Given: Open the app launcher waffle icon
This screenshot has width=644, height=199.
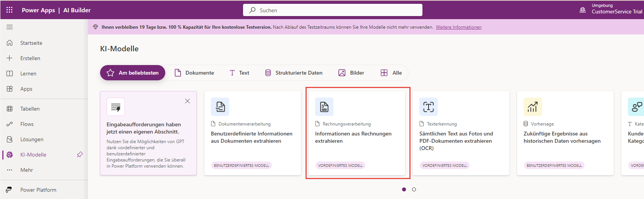Looking at the screenshot, I should click(10, 10).
